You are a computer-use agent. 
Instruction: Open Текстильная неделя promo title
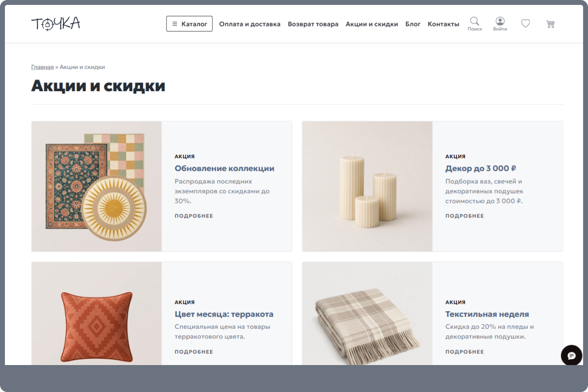(x=487, y=314)
